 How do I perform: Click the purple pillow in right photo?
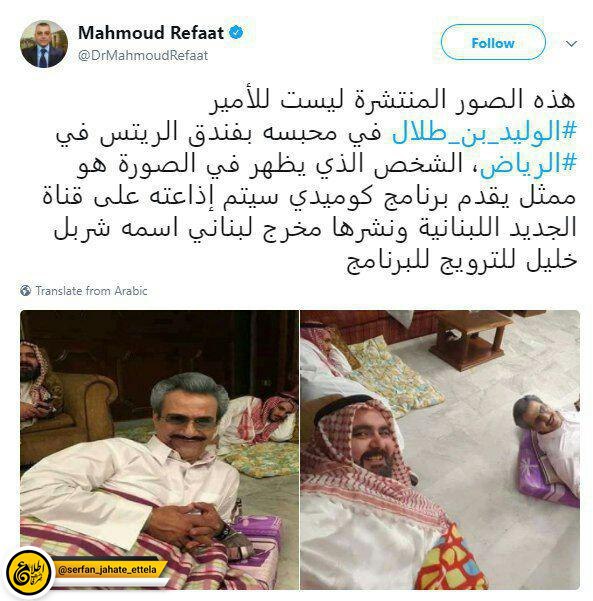pos(544,477)
